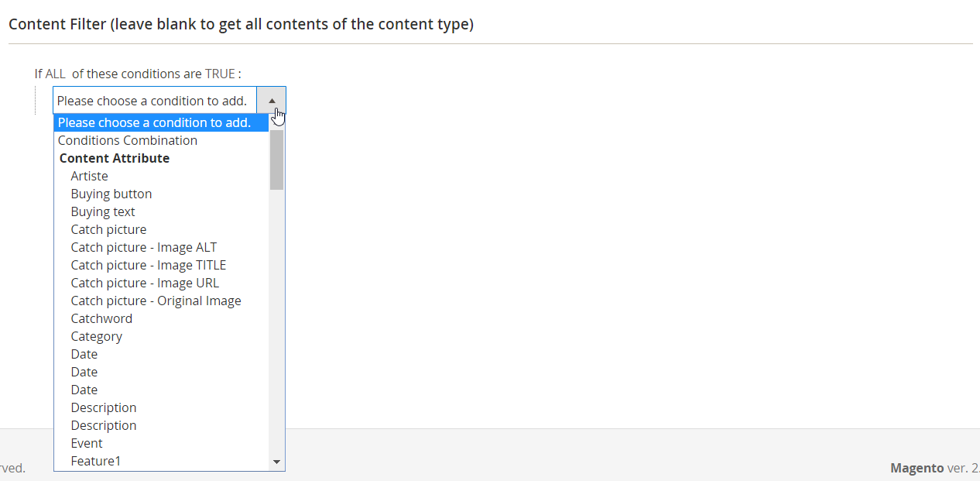This screenshot has width=980, height=481.
Task: Click the scrollbar down arrow in list
Action: pos(276,462)
